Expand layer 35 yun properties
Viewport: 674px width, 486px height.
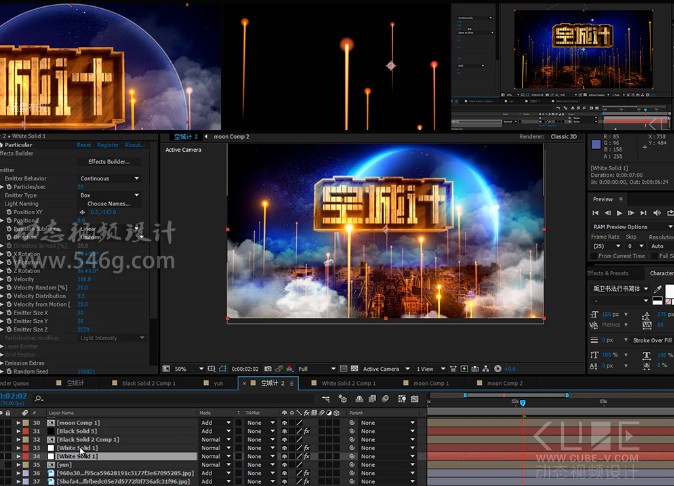pos(18,465)
